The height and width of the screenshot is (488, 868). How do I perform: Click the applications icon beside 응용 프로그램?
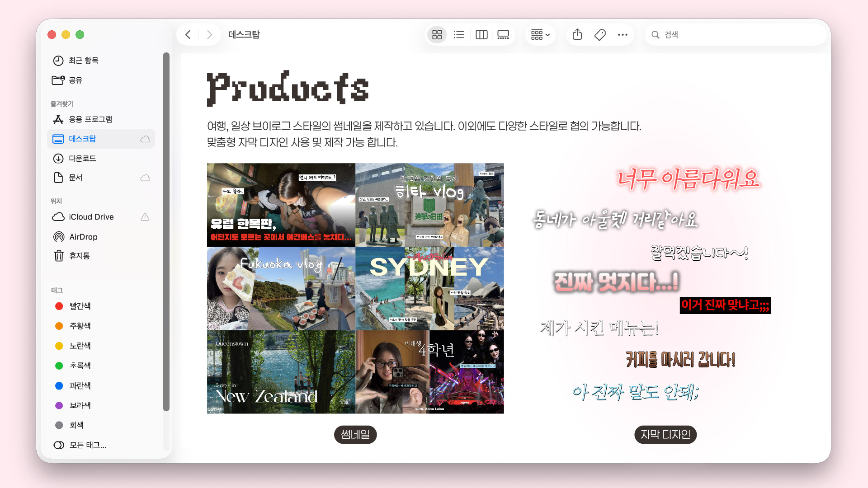pyautogui.click(x=58, y=119)
